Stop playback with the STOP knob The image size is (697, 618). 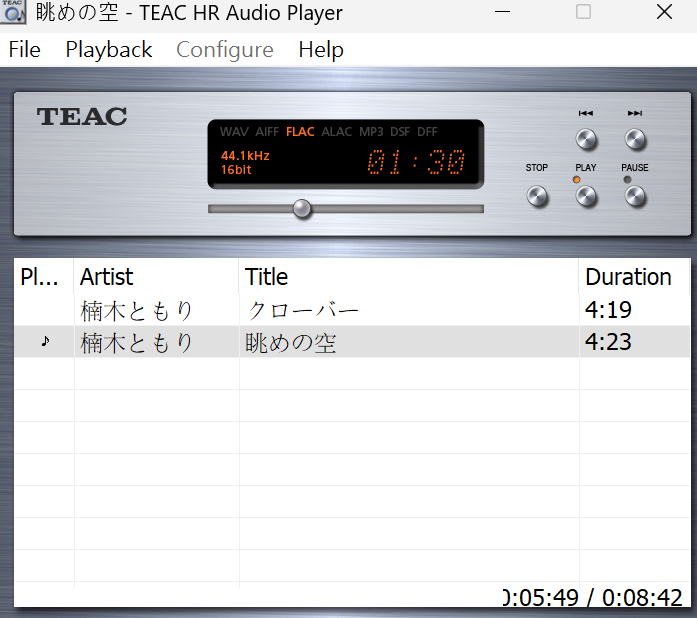[x=537, y=196]
